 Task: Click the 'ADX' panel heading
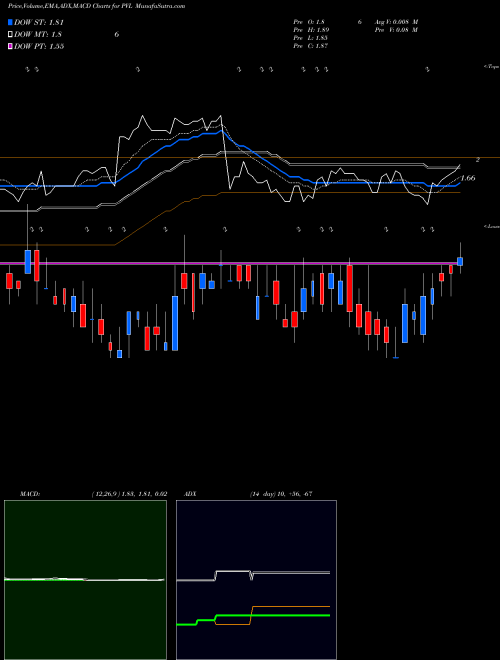pos(190,494)
